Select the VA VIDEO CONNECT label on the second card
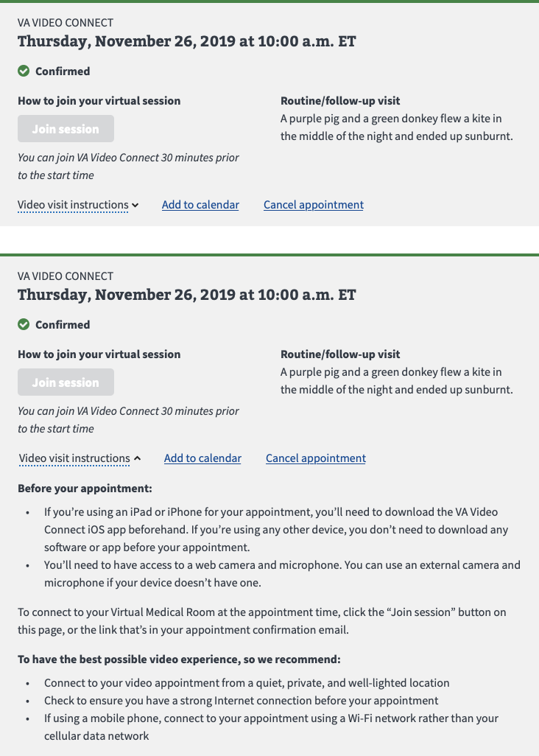 [65, 276]
